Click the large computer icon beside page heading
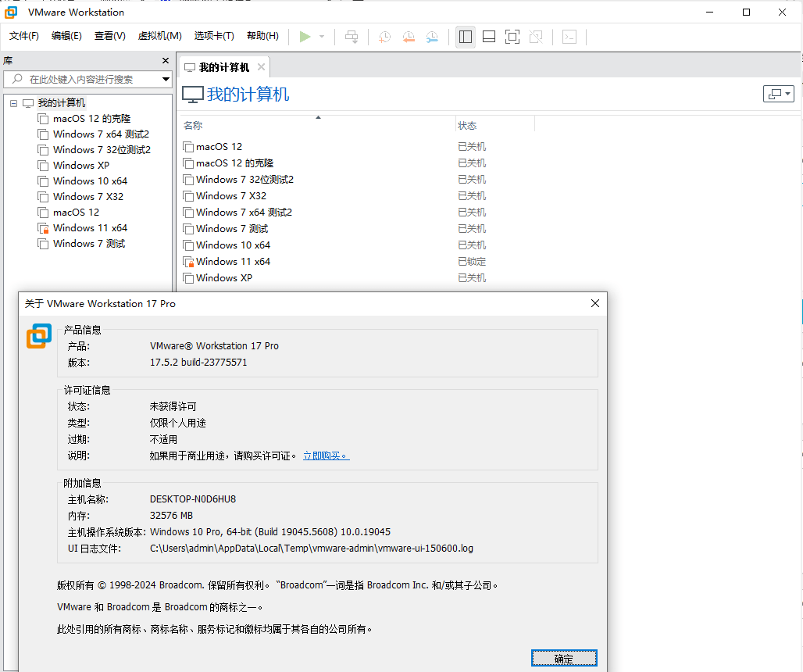This screenshot has width=803, height=672. tap(193, 95)
